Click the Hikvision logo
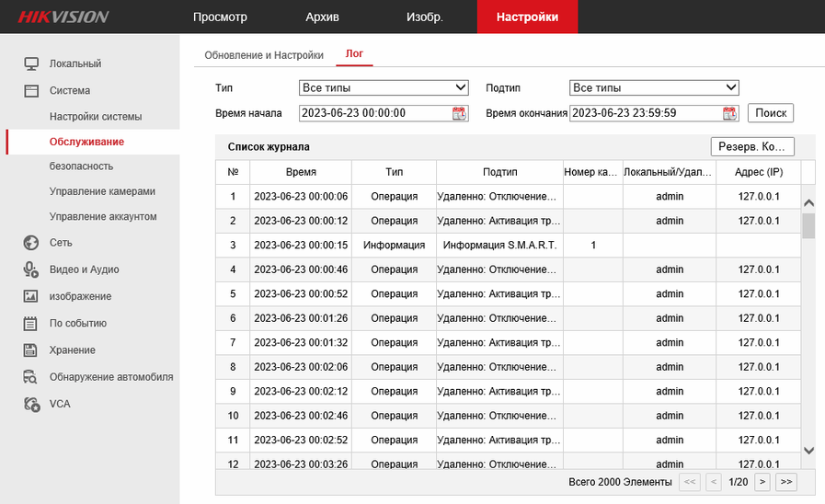Viewport: 825px width, 504px height. pos(63,17)
